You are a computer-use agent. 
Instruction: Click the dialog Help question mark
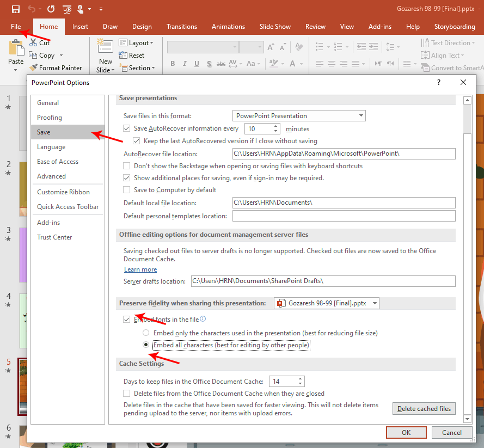[439, 82]
